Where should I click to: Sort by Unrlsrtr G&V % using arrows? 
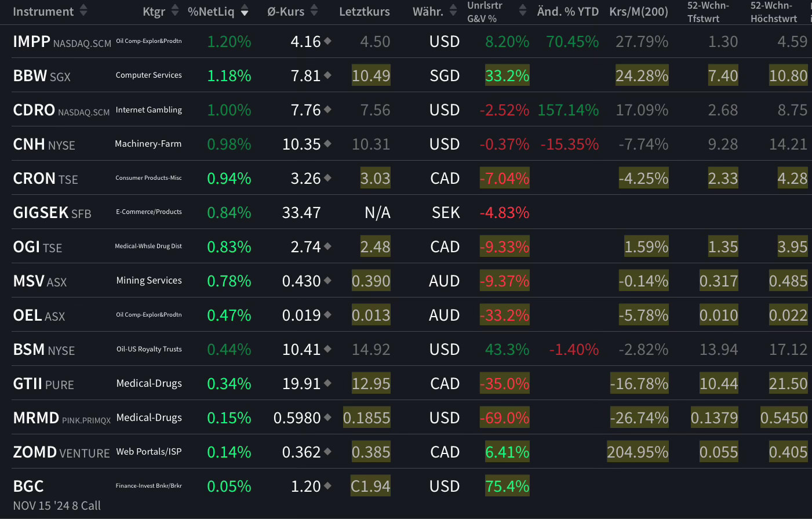pos(523,10)
